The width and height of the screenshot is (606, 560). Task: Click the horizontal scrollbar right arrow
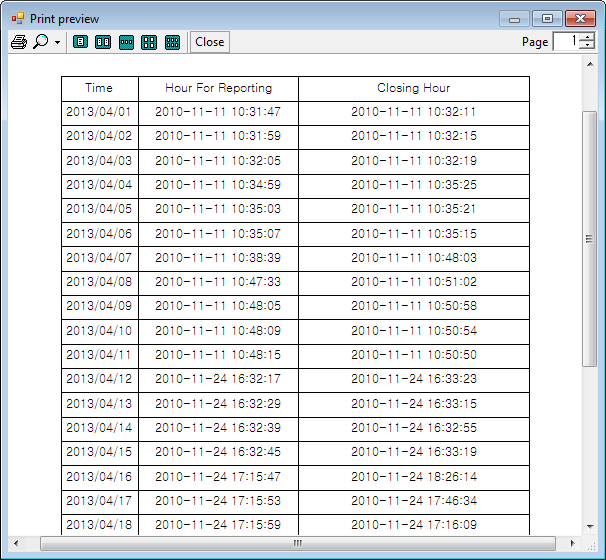tap(574, 543)
